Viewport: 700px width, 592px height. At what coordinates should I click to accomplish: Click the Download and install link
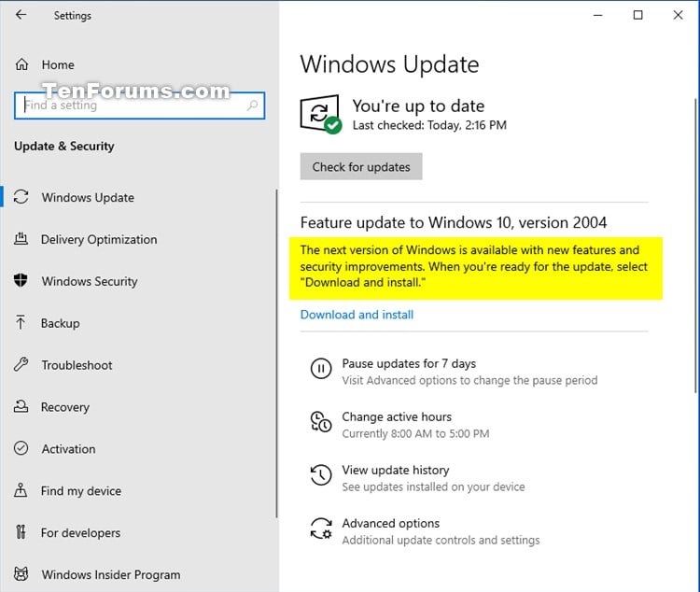point(357,315)
